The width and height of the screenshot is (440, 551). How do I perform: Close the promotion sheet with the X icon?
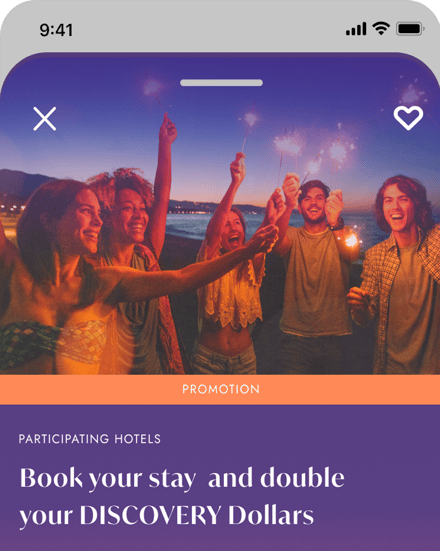click(x=45, y=119)
